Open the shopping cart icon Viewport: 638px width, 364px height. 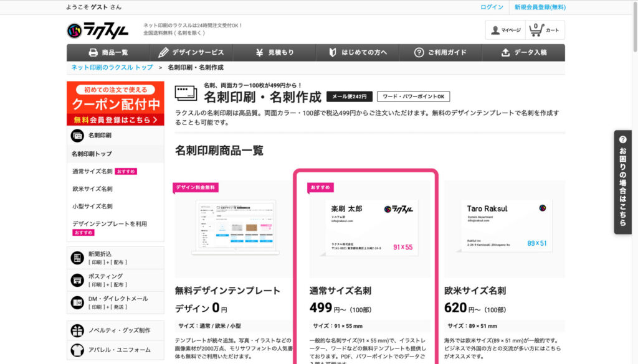pos(536,30)
